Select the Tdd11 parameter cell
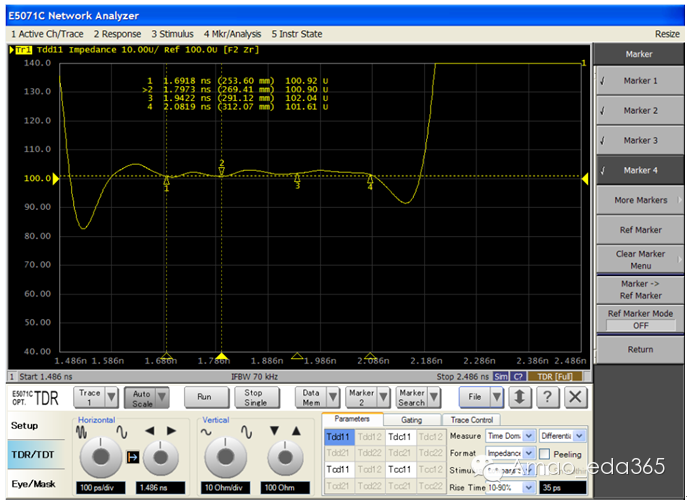This screenshot has width=687, height=502. [x=338, y=436]
